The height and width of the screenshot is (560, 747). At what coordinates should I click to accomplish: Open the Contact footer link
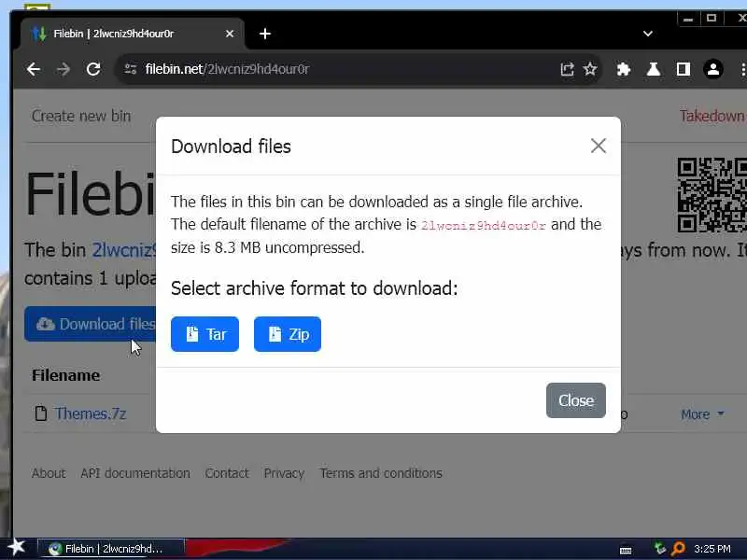pyautogui.click(x=227, y=473)
